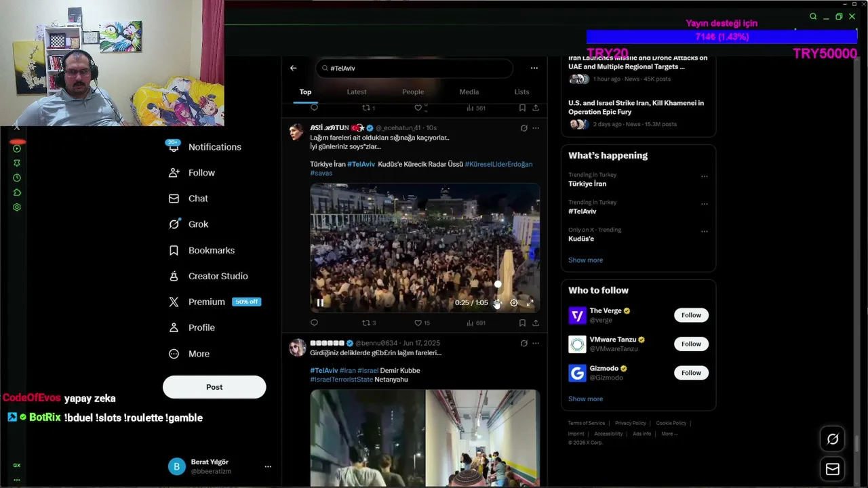Open Opera GX sidebar settings gear icon
This screenshot has width=868, height=488.
point(17,207)
